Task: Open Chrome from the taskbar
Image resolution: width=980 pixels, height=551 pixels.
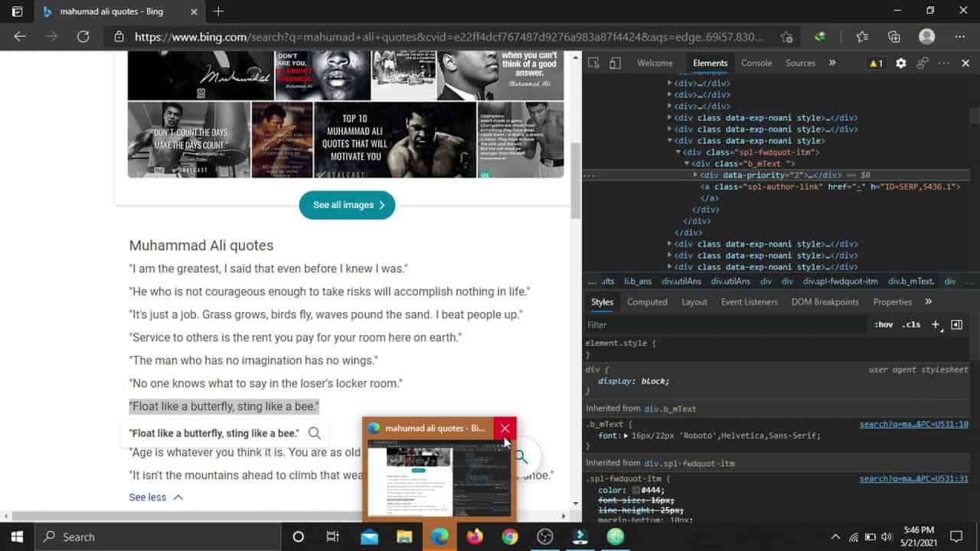Action: point(510,537)
